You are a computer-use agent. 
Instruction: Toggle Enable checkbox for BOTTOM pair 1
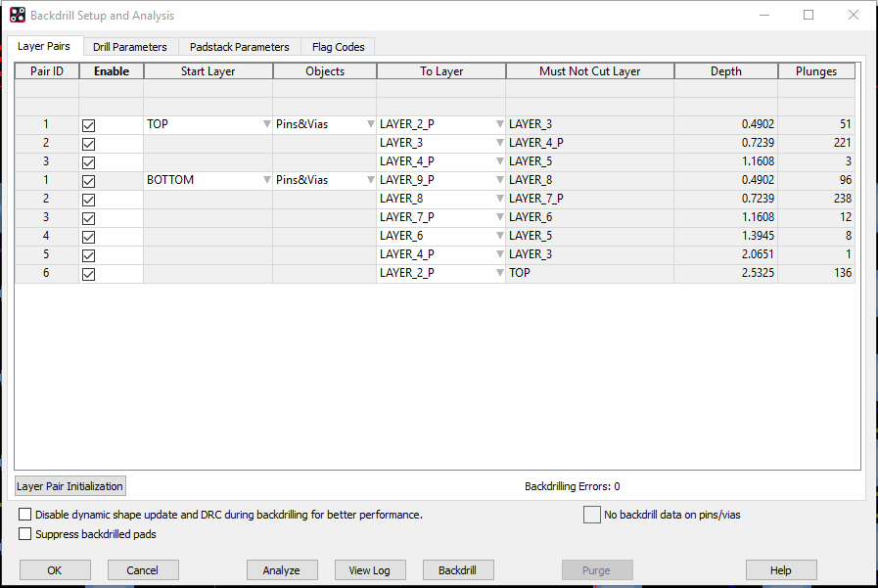click(x=88, y=181)
